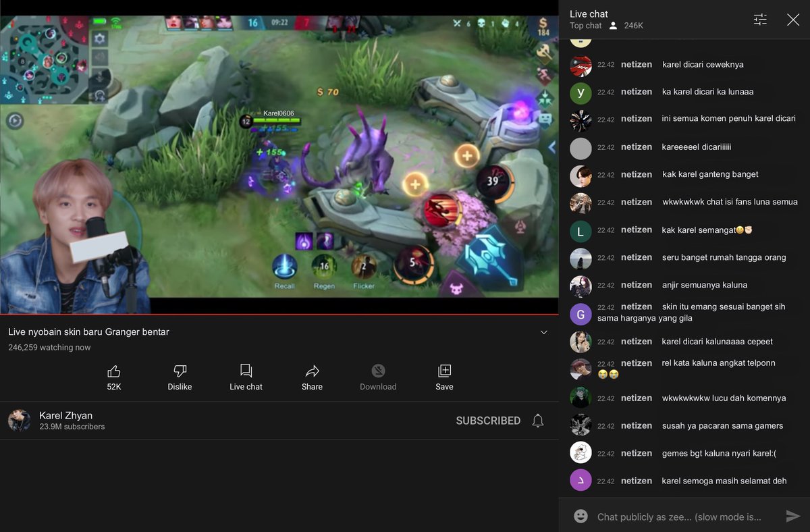Open in-game settings gear near minimap
This screenshot has height=532, width=810.
click(x=100, y=38)
